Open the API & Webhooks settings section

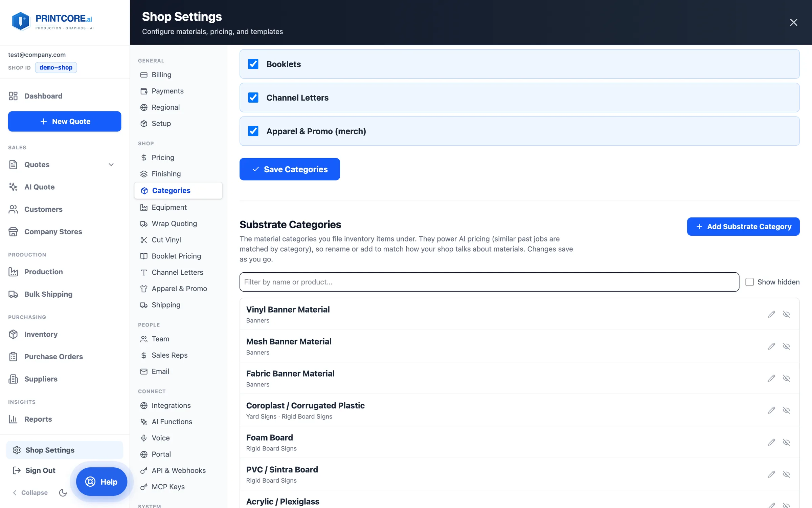[178, 470]
